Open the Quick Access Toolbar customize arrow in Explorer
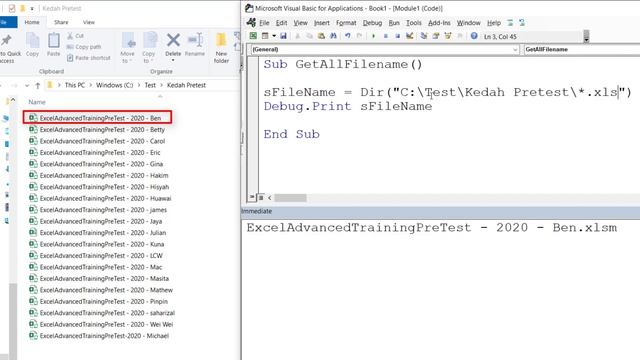Viewport: 640px width, 360px height. coord(32,9)
